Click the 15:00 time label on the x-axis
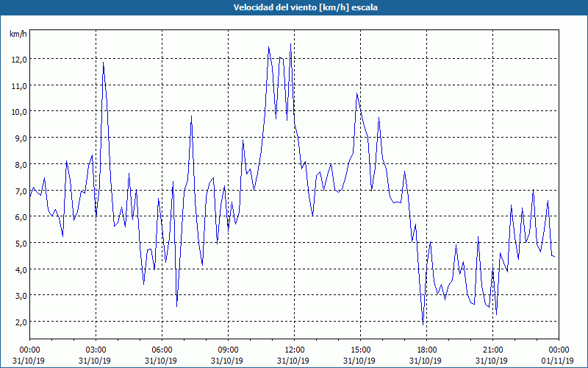Screen dimensions: 588x368 coord(360,350)
